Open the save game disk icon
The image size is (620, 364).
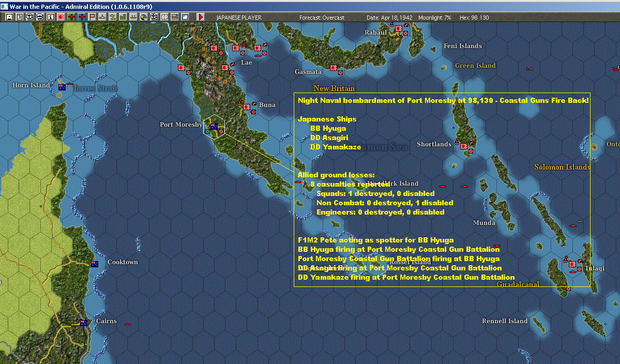(9, 17)
